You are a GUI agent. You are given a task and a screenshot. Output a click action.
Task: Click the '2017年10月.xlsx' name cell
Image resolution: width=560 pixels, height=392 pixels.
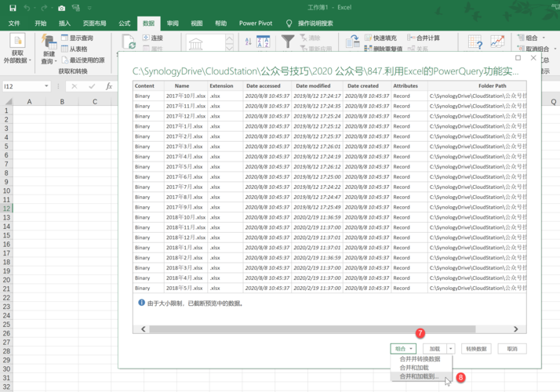(x=186, y=96)
